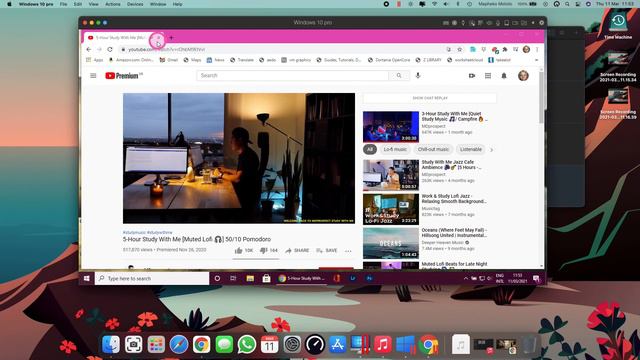
Task: Open the Apps bookmark shortcut
Action: (95, 60)
